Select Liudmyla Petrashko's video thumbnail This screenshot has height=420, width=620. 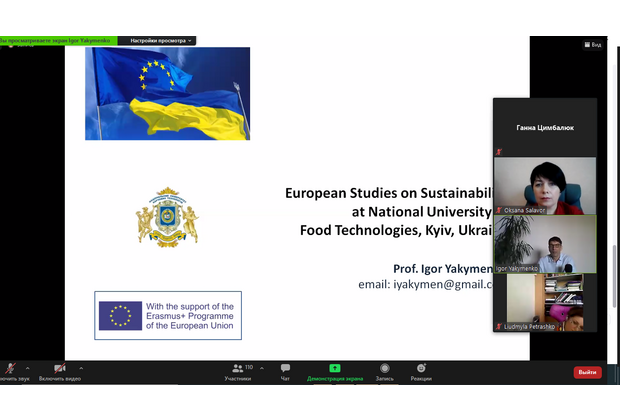click(545, 302)
